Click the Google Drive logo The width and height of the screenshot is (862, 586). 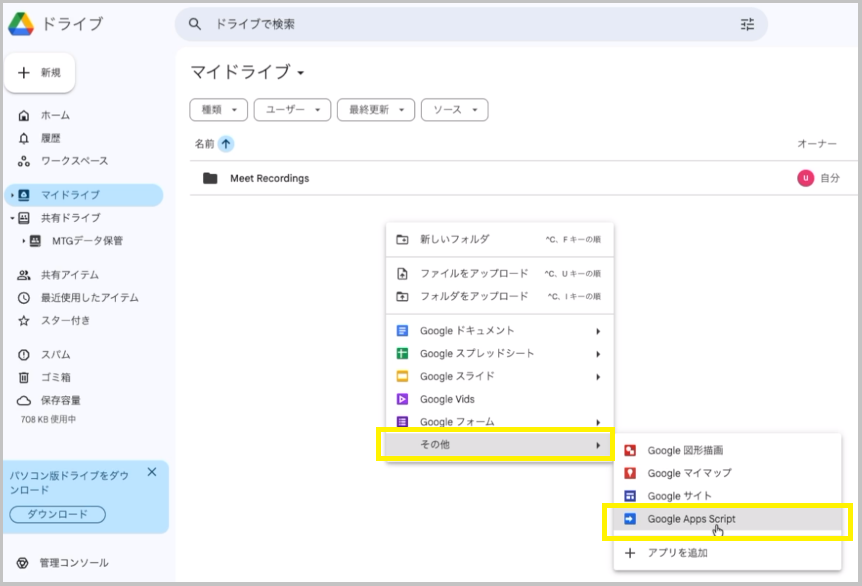[21, 24]
